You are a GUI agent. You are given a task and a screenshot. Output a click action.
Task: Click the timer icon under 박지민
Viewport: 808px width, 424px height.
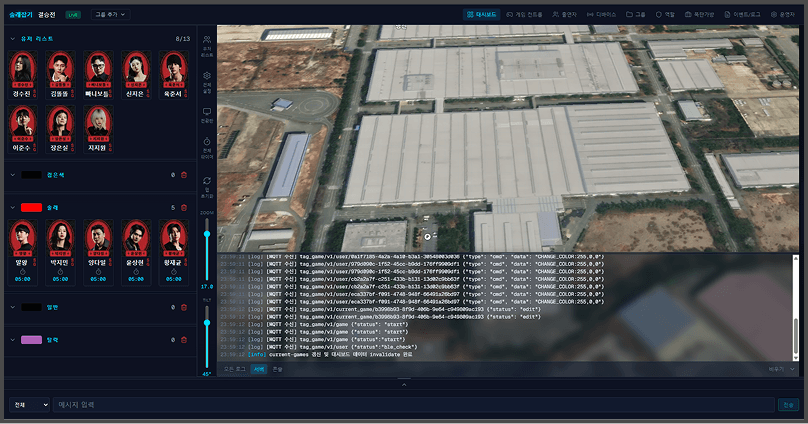[60, 272]
